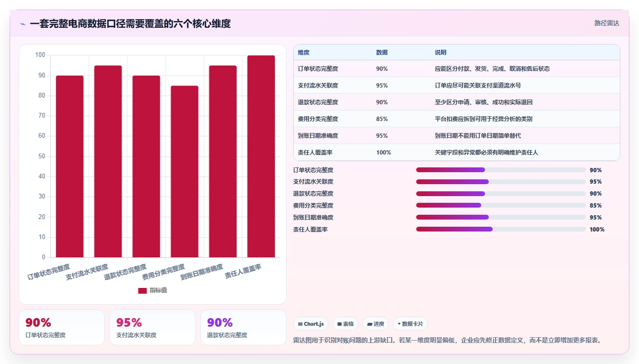The image size is (639, 364).
Task: Click the 责任人覆盖率 x-axis label
Action: pos(243,271)
